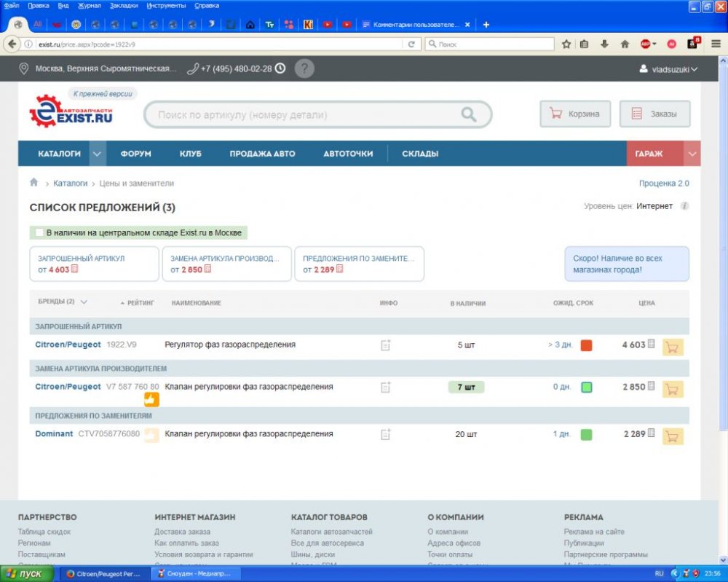
Task: Click the orange delivery indicator for 1922.V9
Action: tap(586, 345)
